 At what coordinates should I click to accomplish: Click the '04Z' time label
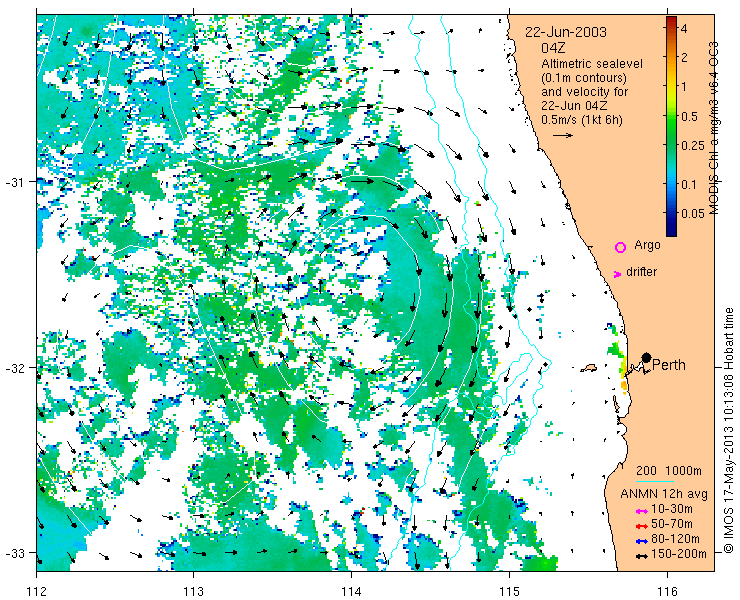[x=553, y=48]
